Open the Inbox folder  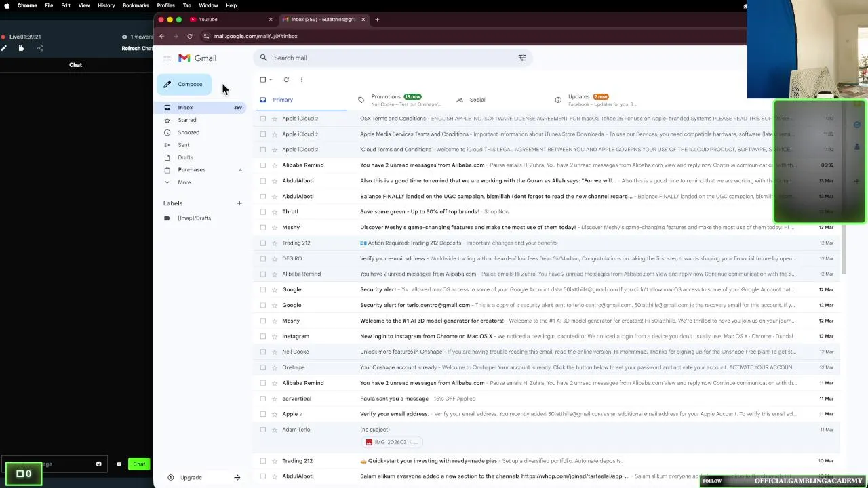(x=201, y=108)
